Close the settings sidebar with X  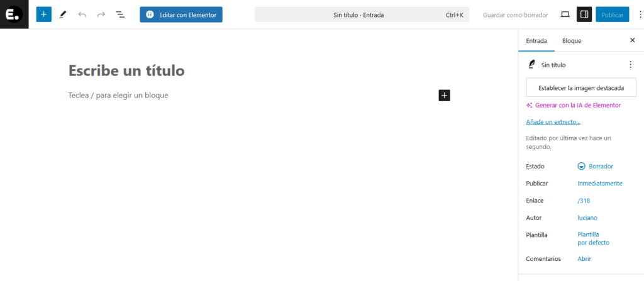[x=632, y=40]
